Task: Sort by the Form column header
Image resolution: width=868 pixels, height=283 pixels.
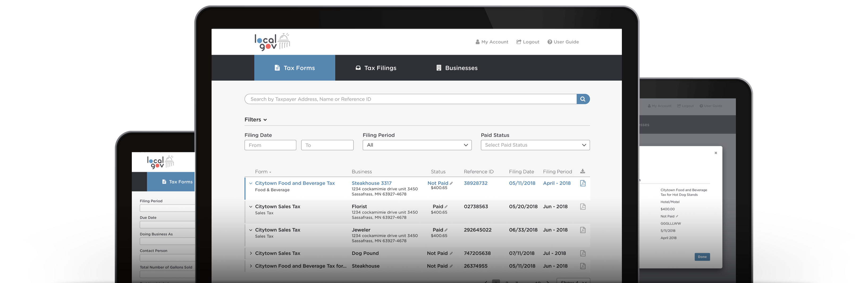Action: point(263,171)
